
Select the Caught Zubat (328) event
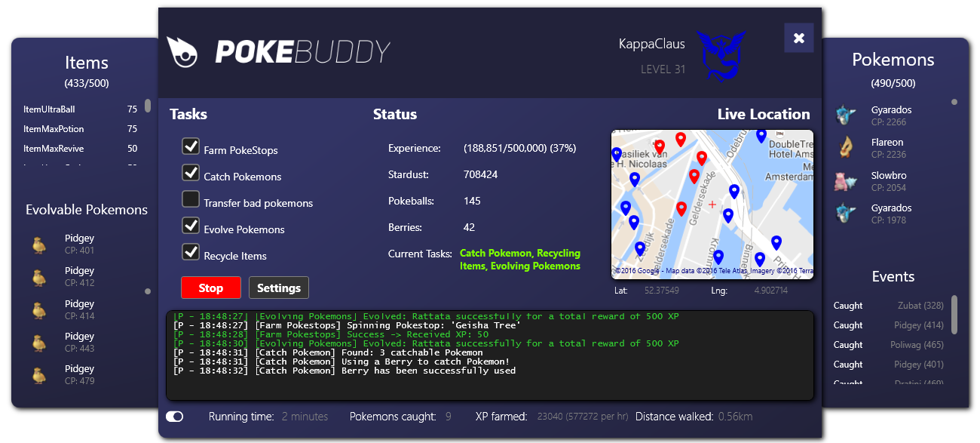coord(889,306)
